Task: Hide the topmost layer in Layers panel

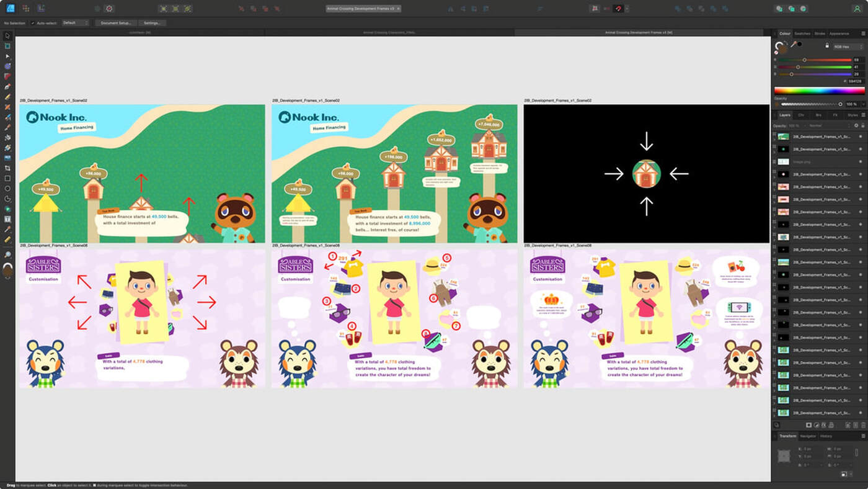Action: (861, 137)
